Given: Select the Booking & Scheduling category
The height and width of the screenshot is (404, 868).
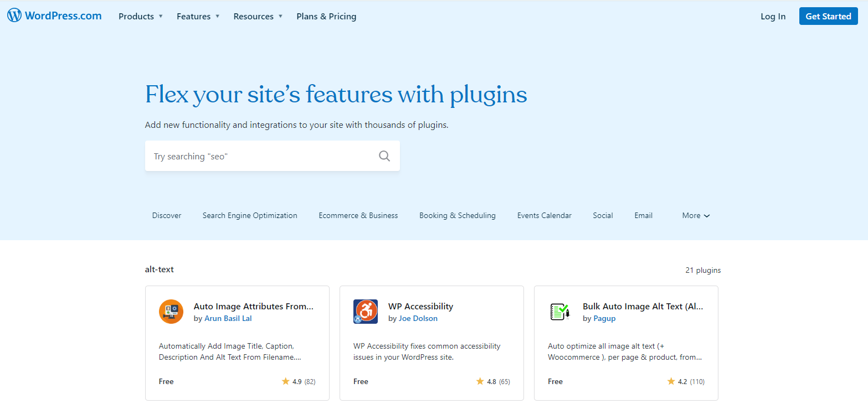Looking at the screenshot, I should pos(458,215).
